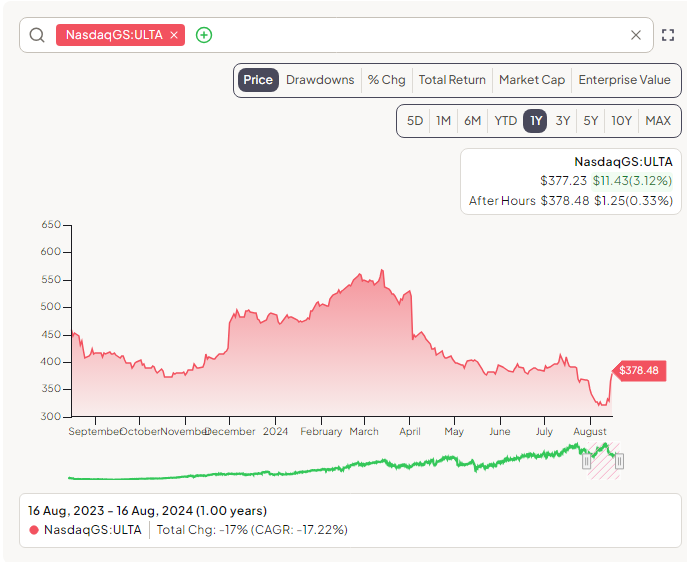Set the time range to 6M

(472, 120)
